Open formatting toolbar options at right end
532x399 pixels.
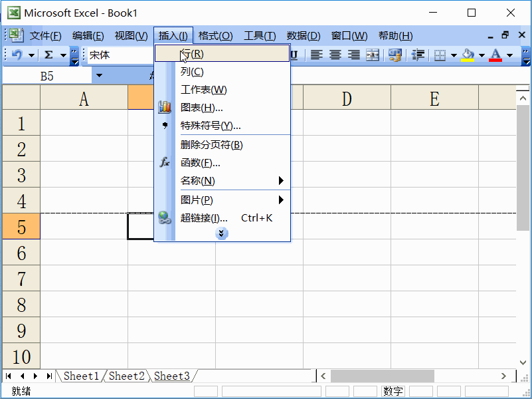(x=525, y=56)
